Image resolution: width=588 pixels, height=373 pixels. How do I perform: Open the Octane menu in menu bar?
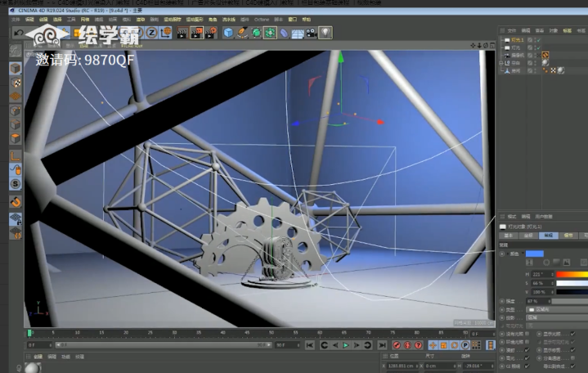tap(262, 20)
